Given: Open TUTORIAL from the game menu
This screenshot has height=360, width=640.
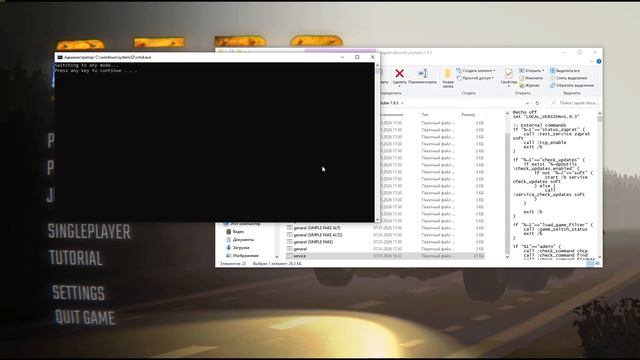Looking at the screenshot, I should [76, 258].
